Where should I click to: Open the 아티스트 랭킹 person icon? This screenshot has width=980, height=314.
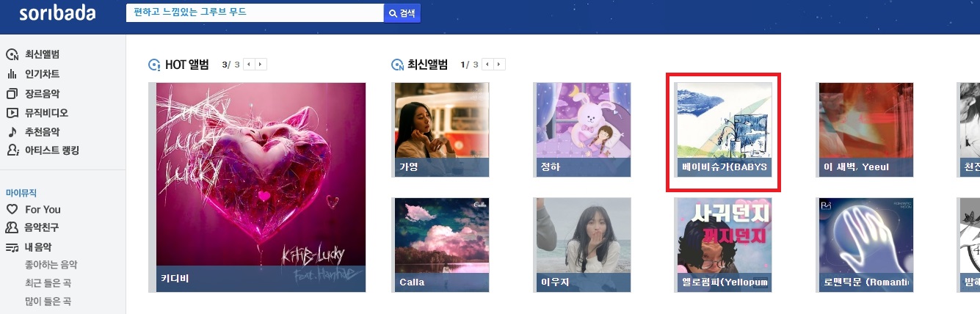(12, 150)
